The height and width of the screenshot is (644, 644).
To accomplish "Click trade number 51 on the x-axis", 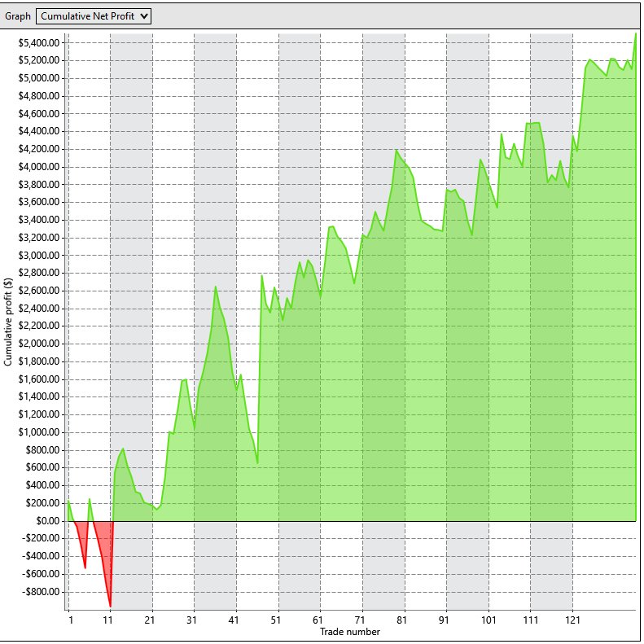I will [275, 620].
